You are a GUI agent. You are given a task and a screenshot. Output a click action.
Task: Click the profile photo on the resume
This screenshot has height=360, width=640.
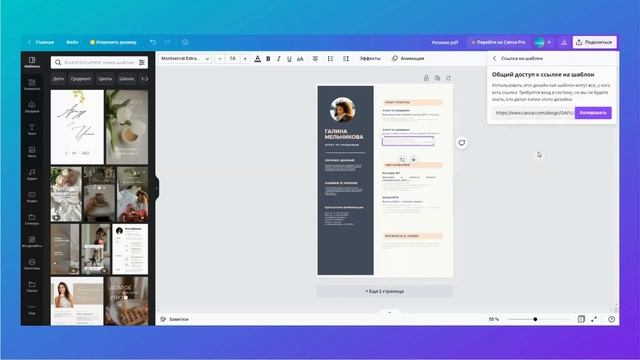[342, 109]
